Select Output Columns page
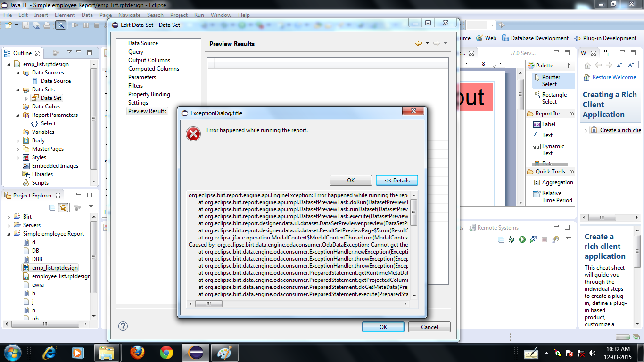644x362 pixels. point(149,60)
